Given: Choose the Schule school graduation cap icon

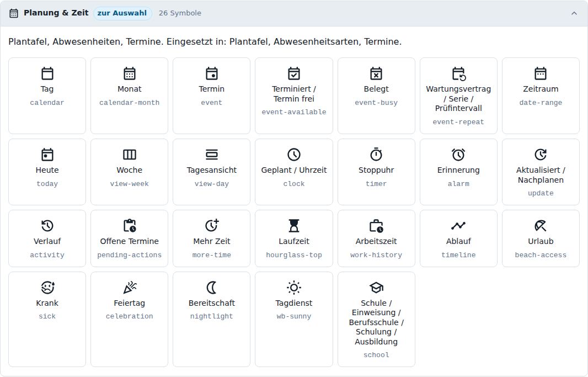Looking at the screenshot, I should tap(376, 288).
